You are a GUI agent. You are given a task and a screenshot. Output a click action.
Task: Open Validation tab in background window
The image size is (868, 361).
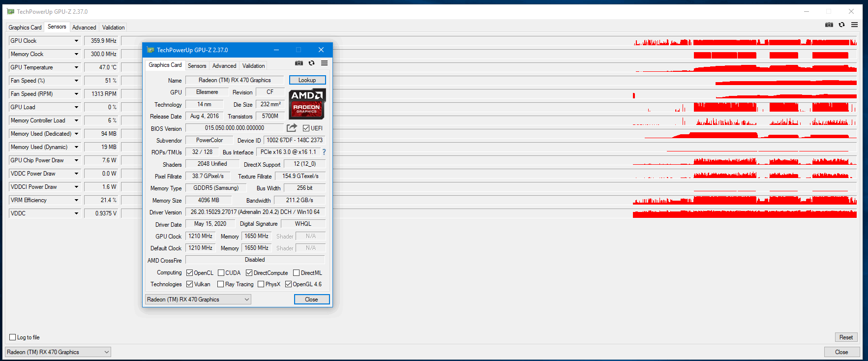(114, 28)
